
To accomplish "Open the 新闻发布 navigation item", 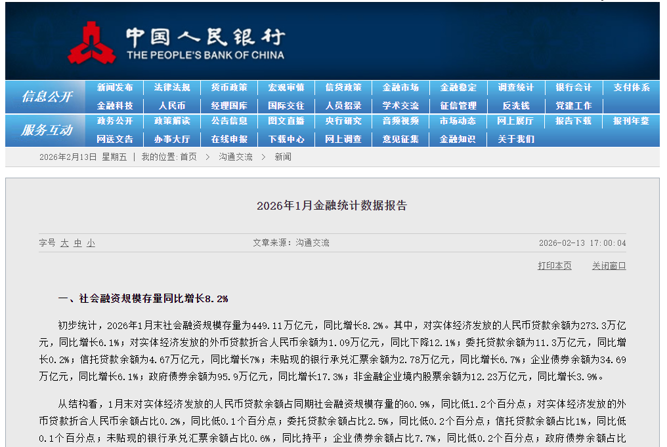I will 115,87.
